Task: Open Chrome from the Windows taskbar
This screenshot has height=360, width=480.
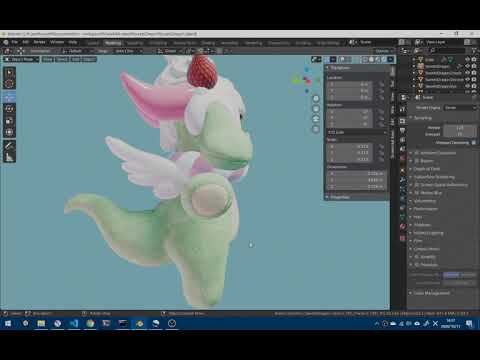Action: (x=90, y=323)
